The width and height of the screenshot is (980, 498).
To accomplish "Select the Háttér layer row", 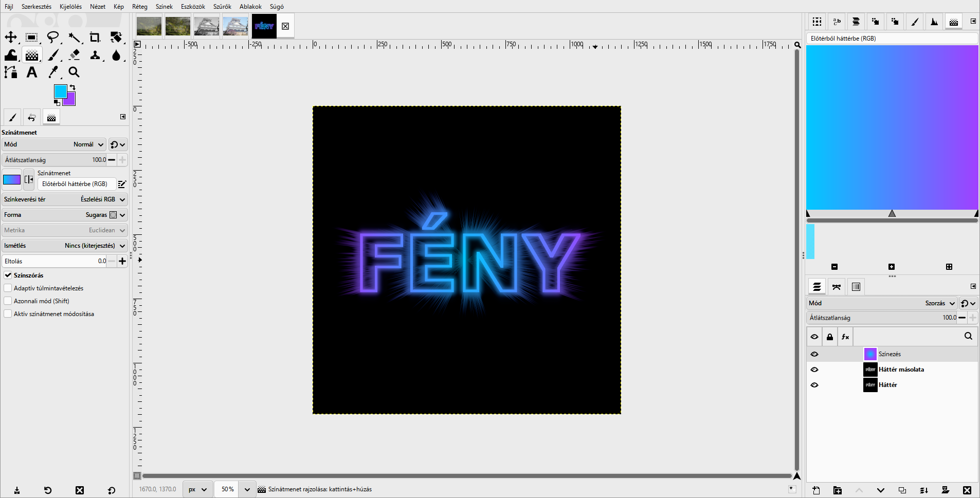I will tap(892, 385).
